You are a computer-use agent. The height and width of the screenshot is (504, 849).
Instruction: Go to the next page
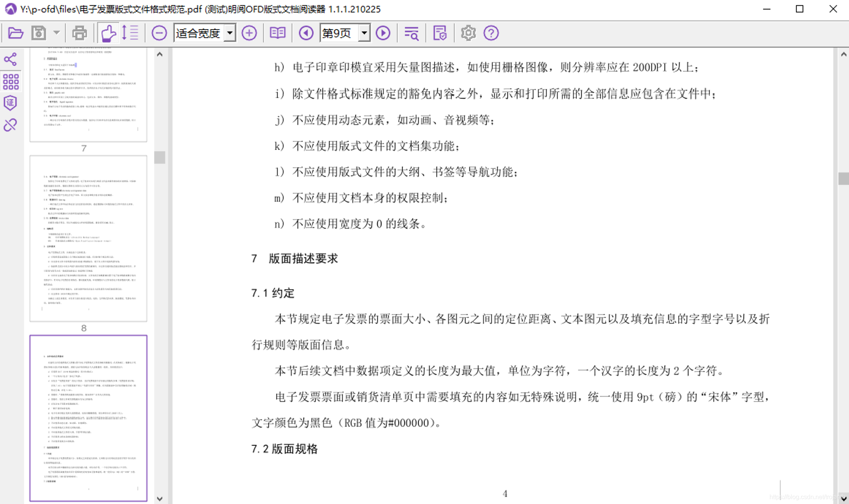383,33
